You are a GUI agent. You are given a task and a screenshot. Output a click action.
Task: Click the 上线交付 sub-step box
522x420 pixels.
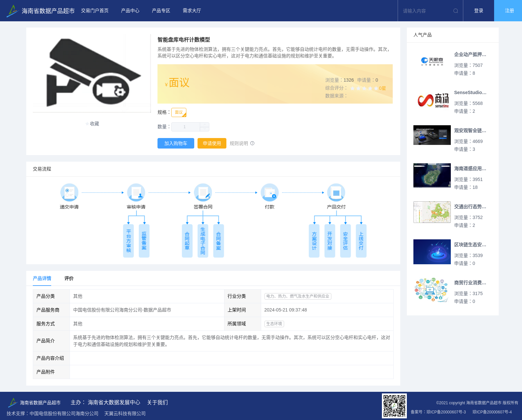click(x=361, y=241)
